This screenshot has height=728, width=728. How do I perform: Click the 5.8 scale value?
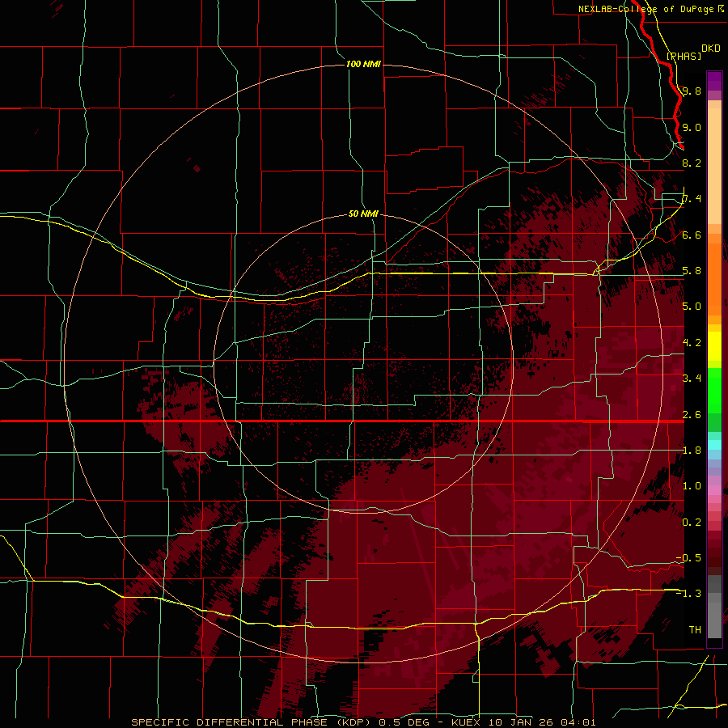click(x=692, y=271)
